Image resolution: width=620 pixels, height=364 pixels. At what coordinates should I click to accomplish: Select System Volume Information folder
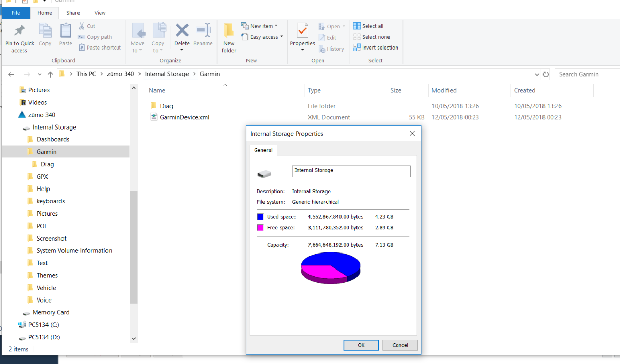coord(74,251)
